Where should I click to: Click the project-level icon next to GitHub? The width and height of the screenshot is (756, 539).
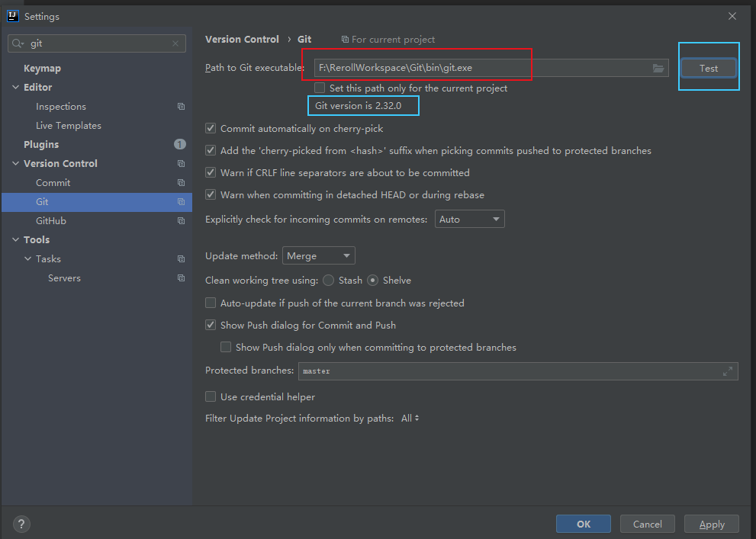tap(182, 220)
